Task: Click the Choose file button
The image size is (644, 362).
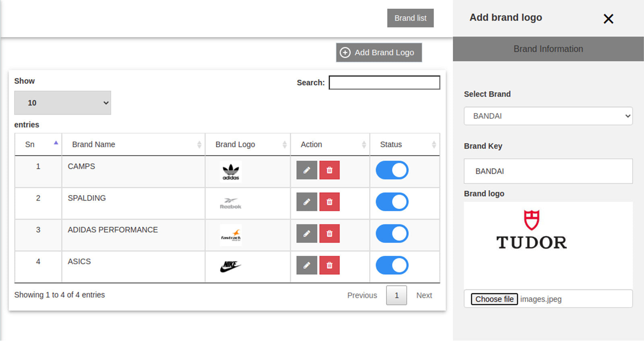Action: tap(494, 299)
